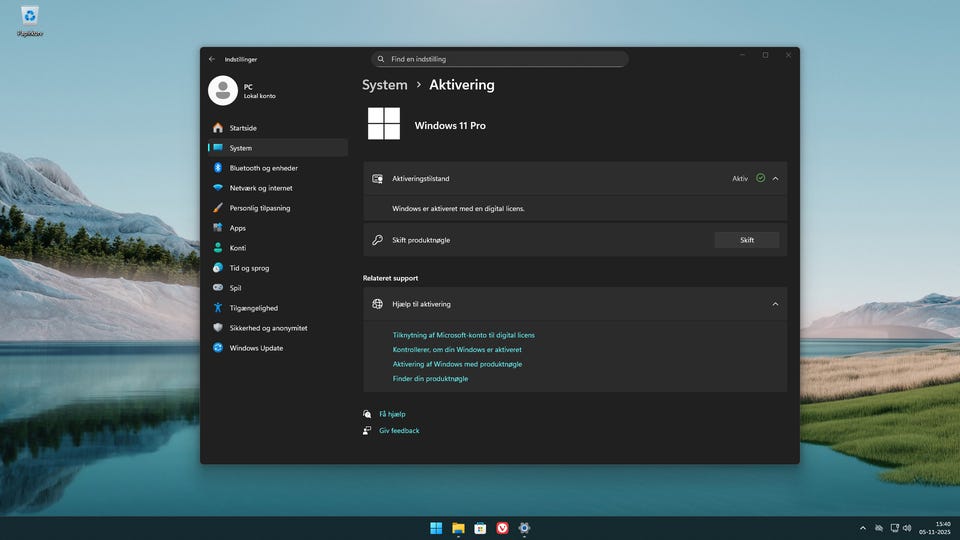Click the Giv feedback link
Image resolution: width=960 pixels, height=540 pixels.
point(399,431)
